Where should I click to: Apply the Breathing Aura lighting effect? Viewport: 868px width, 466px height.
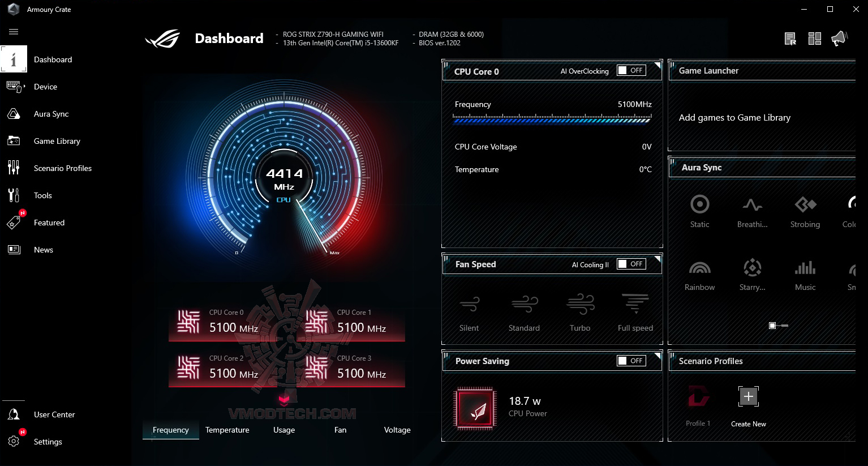click(x=753, y=211)
